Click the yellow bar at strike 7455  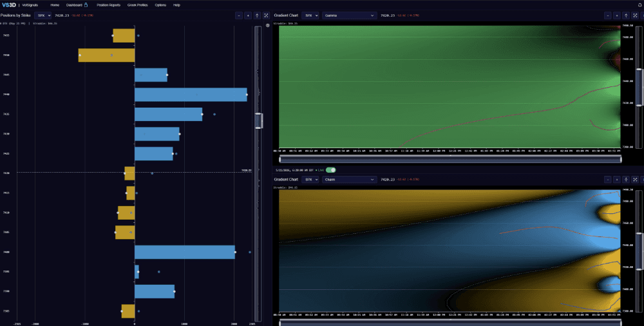pyautogui.click(x=124, y=35)
